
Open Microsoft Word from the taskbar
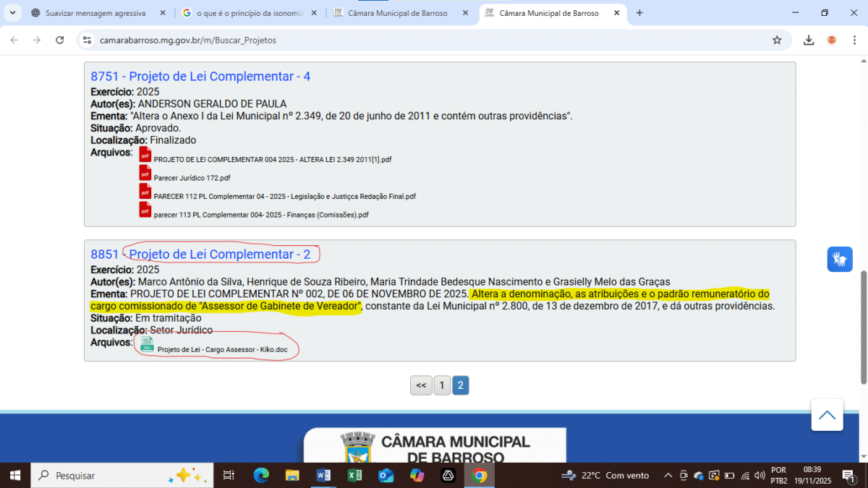[323, 476]
